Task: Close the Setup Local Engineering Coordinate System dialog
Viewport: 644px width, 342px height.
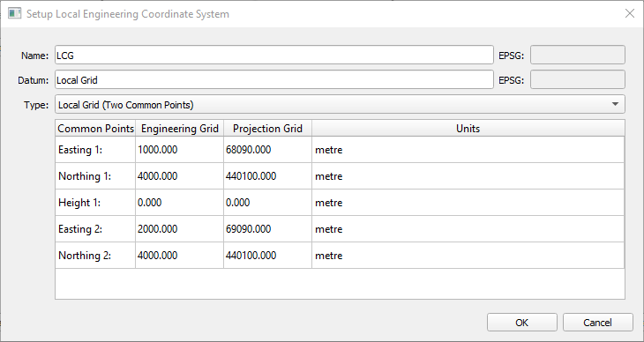Action: coord(629,13)
